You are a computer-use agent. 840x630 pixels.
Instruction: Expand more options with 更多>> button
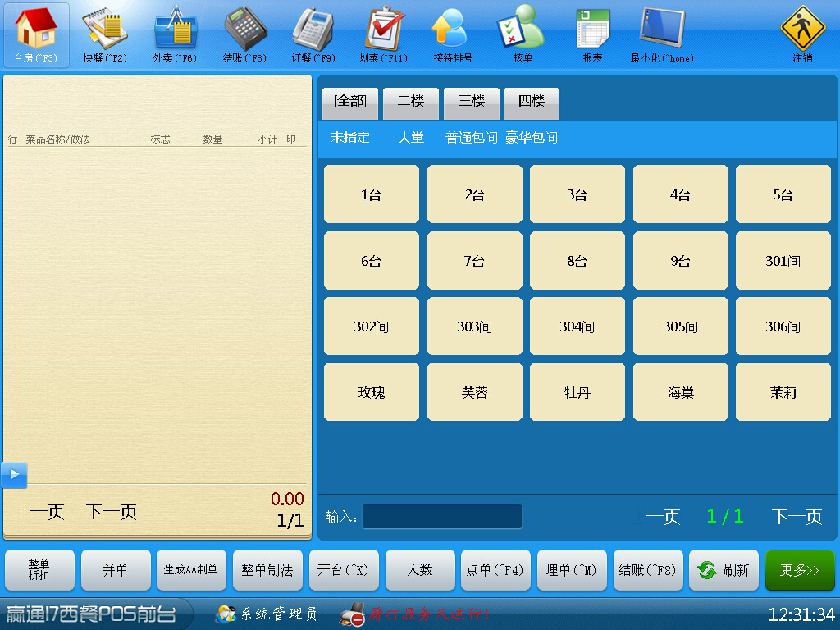tap(800, 570)
